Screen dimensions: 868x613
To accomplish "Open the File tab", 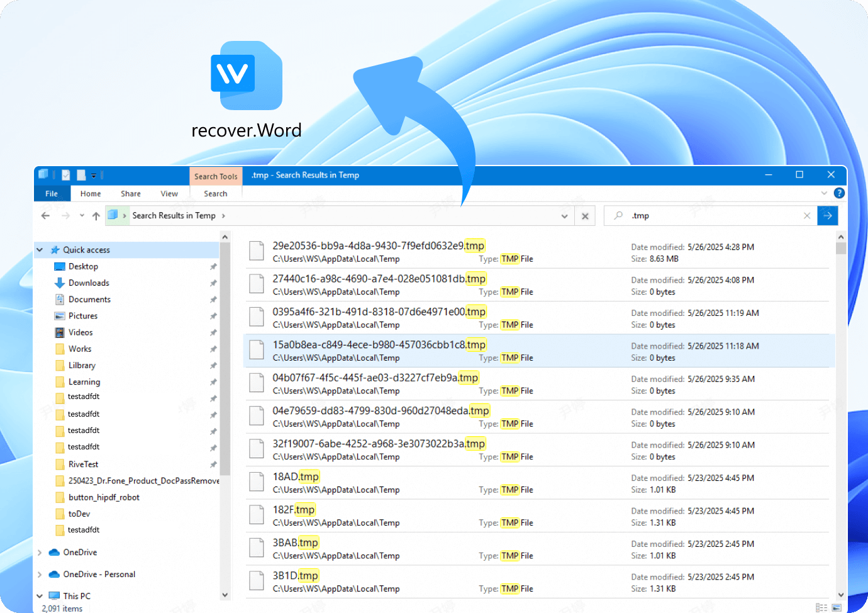I will pos(52,194).
